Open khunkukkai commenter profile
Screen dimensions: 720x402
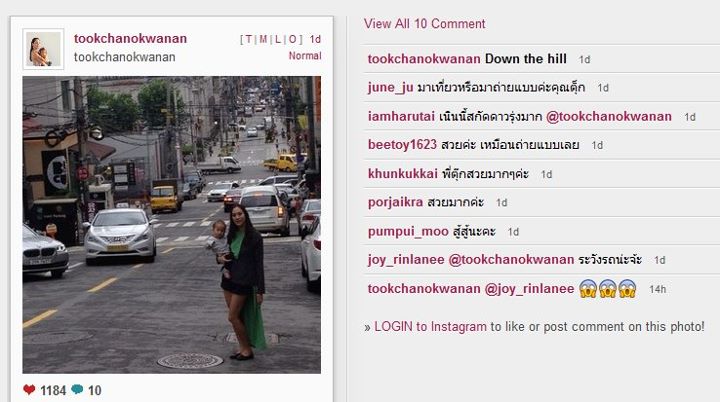click(402, 174)
